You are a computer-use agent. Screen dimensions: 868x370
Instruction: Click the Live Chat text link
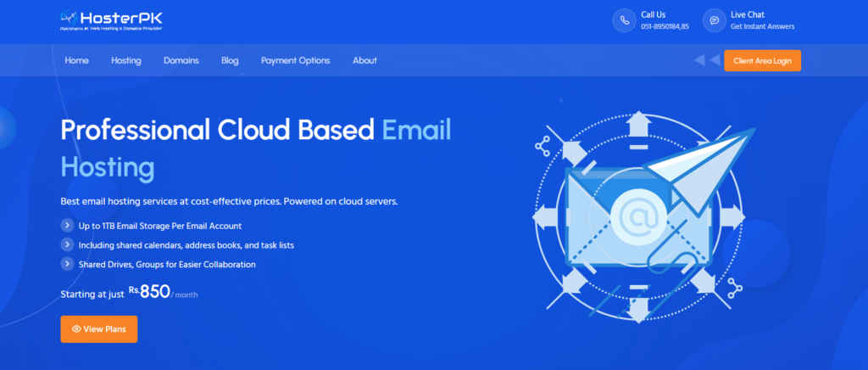(748, 15)
